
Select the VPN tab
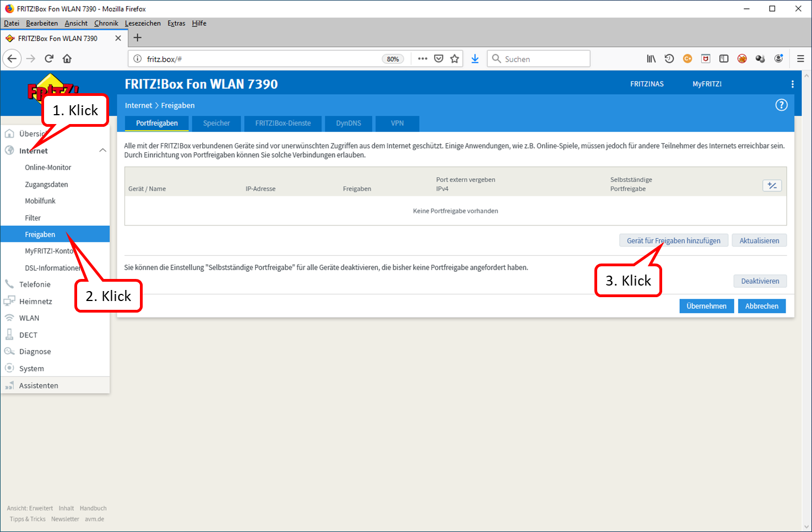pyautogui.click(x=397, y=123)
